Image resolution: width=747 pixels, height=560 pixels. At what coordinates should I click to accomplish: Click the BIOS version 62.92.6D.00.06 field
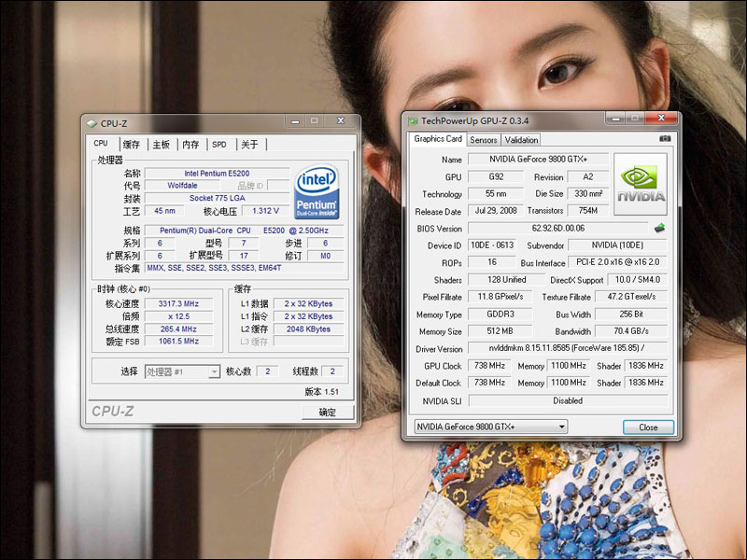click(557, 228)
